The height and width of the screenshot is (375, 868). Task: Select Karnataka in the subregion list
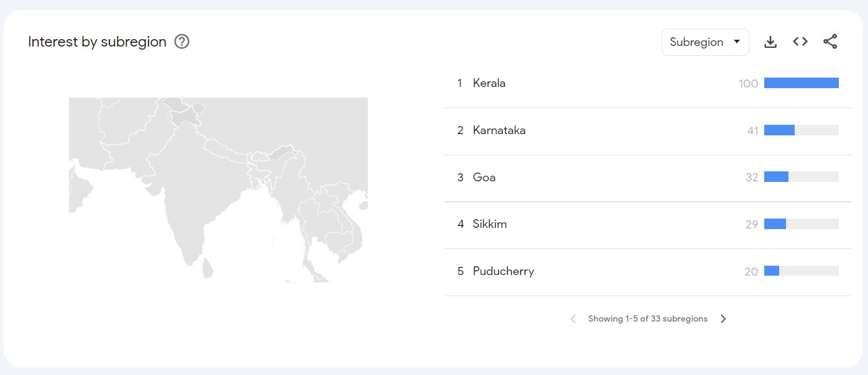pyautogui.click(x=499, y=130)
